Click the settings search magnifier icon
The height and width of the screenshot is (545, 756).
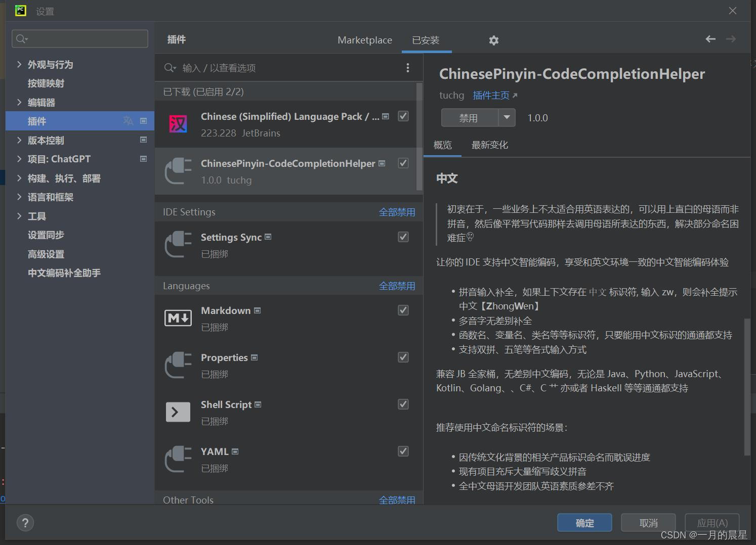[x=22, y=39]
